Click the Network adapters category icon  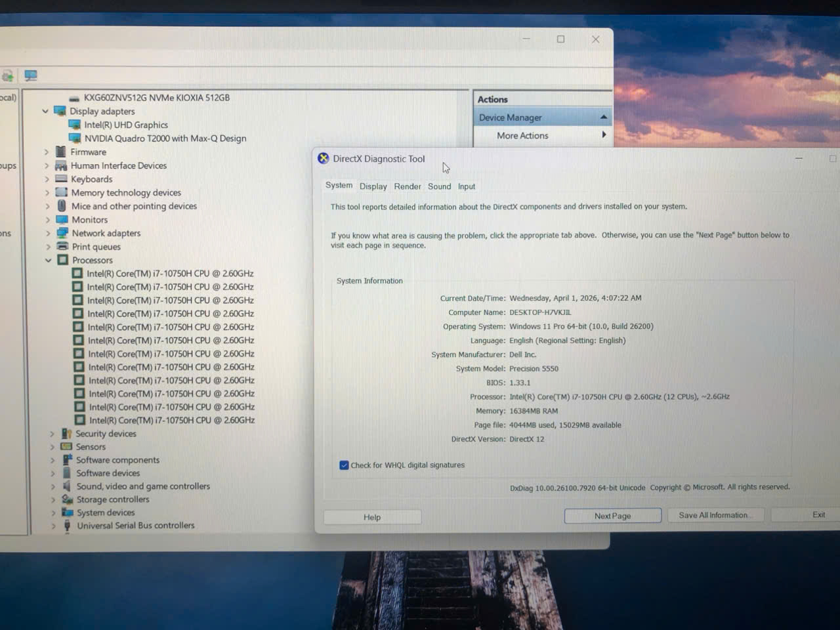click(x=62, y=233)
